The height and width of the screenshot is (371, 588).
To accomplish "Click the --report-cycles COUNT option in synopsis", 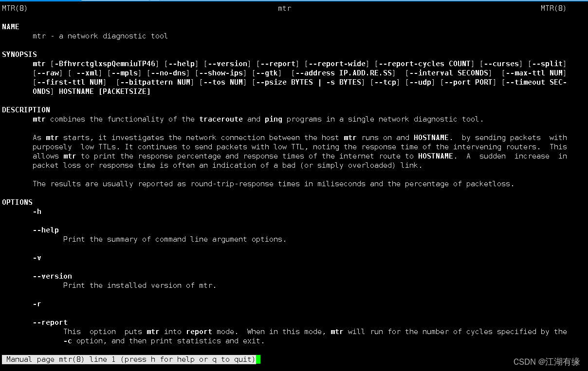I will coord(423,63).
